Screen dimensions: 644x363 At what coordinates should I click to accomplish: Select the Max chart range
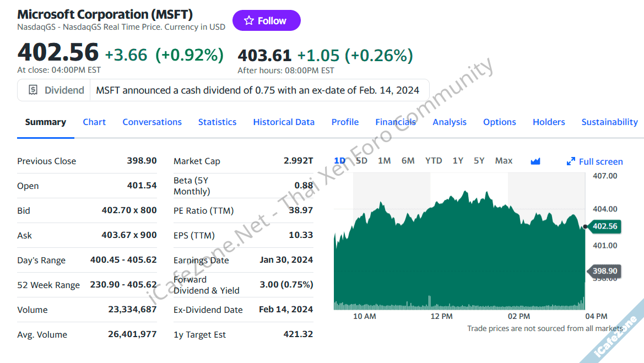point(504,161)
